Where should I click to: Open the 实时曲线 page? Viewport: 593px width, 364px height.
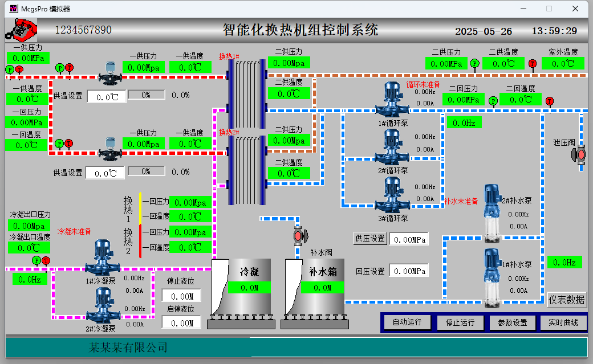pos(563,322)
